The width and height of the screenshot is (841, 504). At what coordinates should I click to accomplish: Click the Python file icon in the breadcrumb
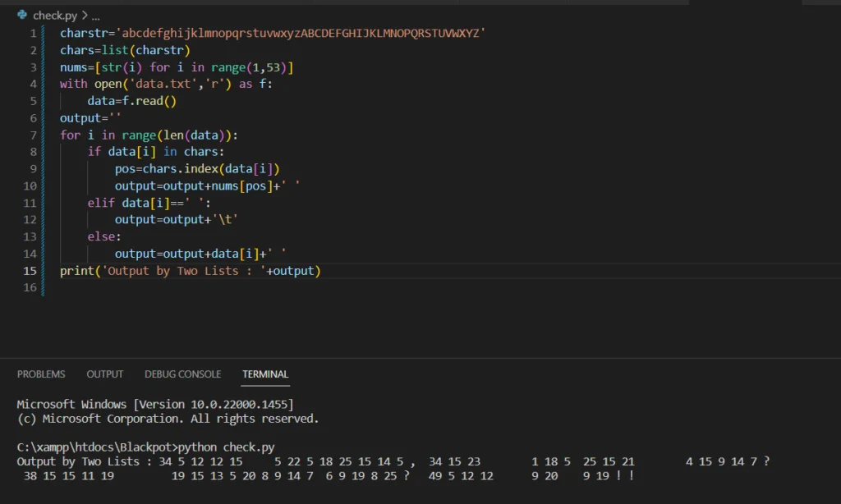click(x=22, y=15)
